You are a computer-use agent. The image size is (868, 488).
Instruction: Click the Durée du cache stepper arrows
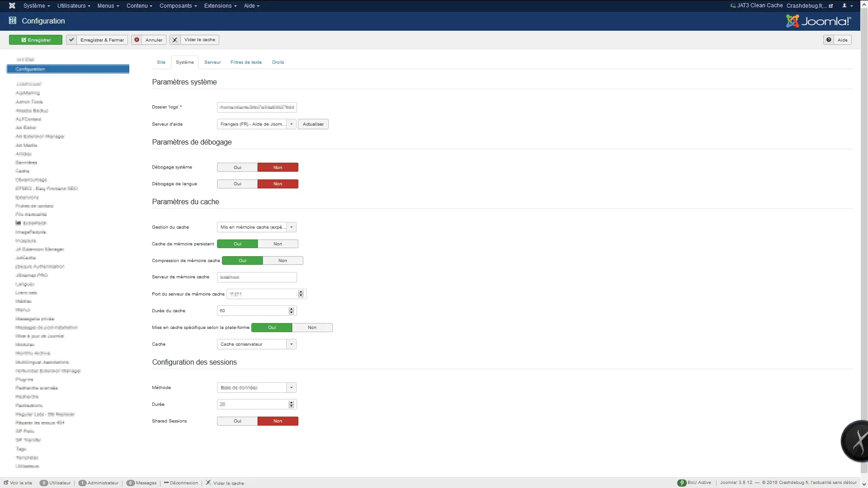click(x=291, y=311)
